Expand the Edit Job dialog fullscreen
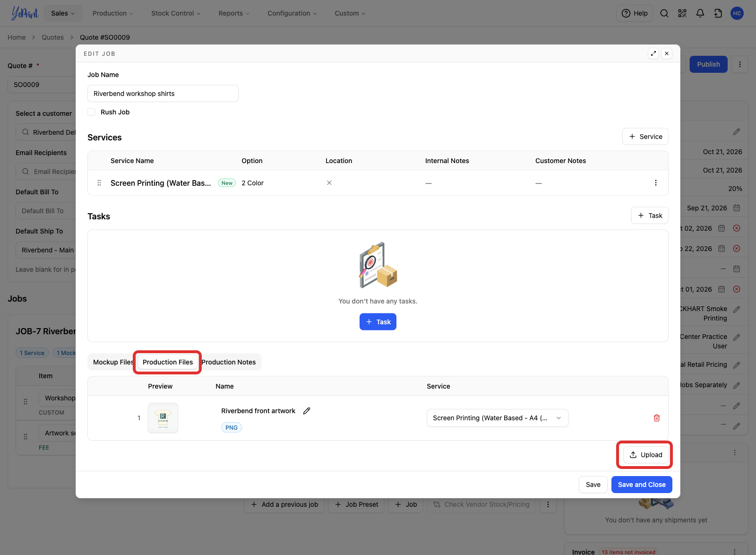Viewport: 756px width, 555px height. (x=653, y=53)
